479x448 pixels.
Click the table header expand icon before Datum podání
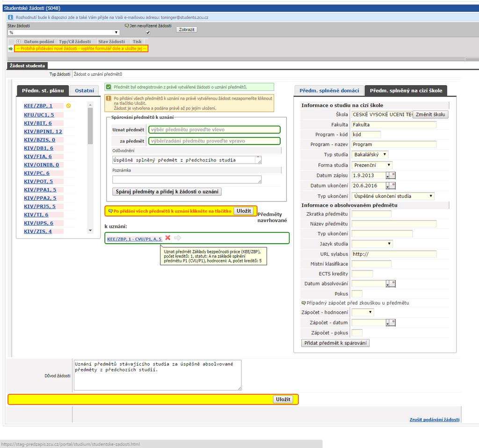coord(18,42)
